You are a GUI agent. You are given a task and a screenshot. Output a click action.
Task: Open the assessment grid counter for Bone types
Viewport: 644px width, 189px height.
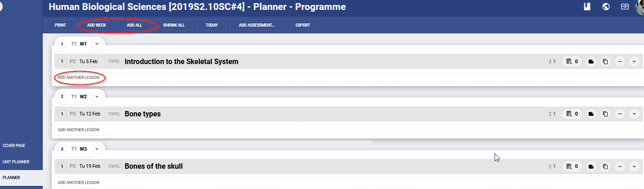click(x=572, y=114)
